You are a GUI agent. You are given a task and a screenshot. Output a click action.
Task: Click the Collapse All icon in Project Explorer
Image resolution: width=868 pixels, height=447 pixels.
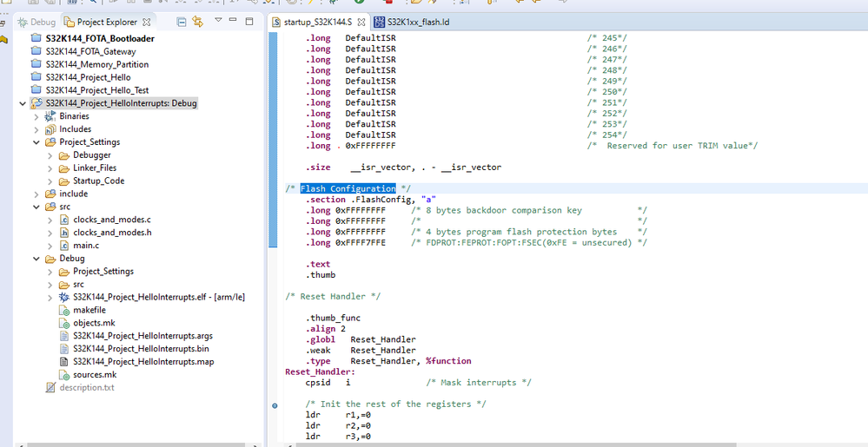181,22
